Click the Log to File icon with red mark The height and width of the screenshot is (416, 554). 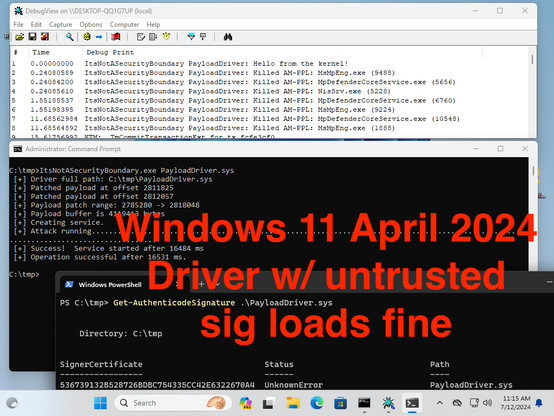click(x=45, y=37)
